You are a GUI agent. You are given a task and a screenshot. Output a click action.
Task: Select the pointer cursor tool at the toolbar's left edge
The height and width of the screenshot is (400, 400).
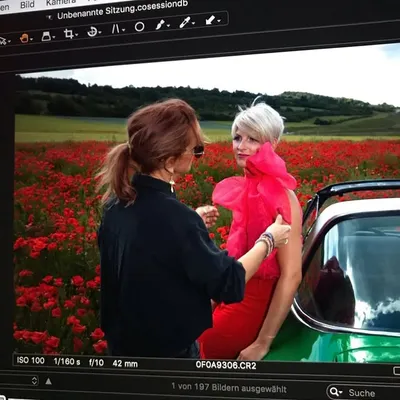point(3,41)
